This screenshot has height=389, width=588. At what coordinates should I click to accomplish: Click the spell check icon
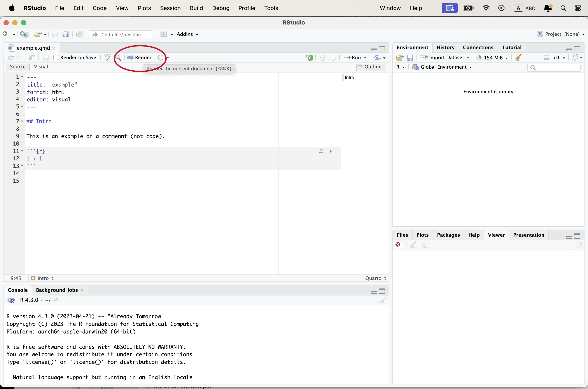[107, 57]
